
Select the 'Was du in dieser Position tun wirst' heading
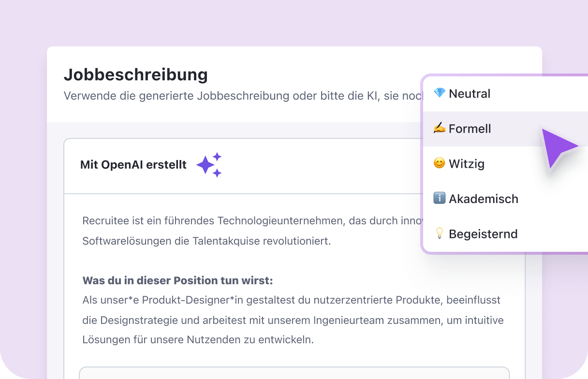coord(177,280)
